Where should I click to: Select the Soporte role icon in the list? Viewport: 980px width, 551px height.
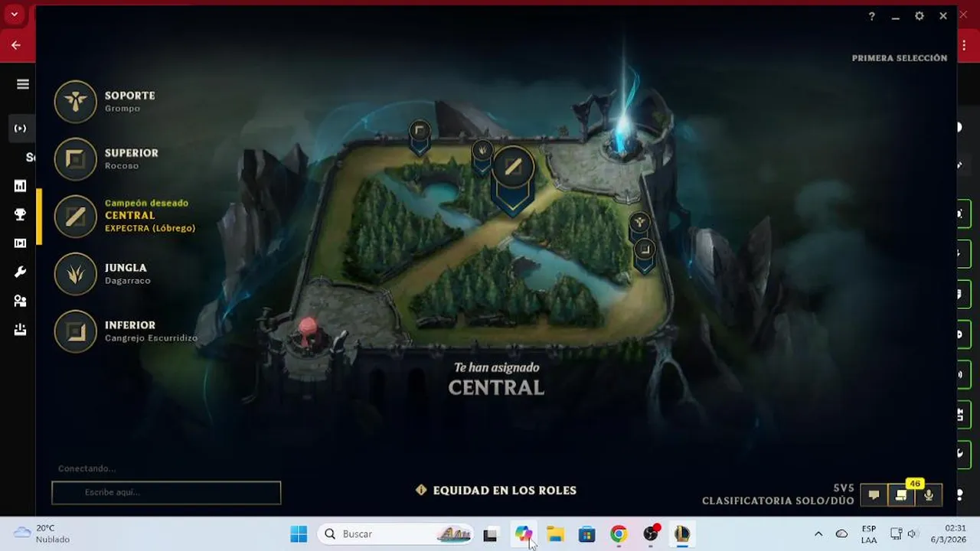pyautogui.click(x=75, y=102)
